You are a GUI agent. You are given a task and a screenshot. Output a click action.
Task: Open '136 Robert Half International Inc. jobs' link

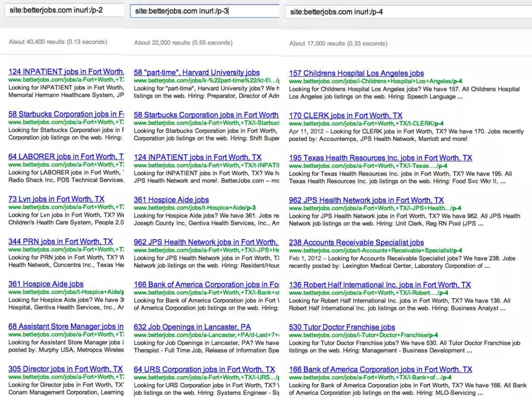[380, 285]
